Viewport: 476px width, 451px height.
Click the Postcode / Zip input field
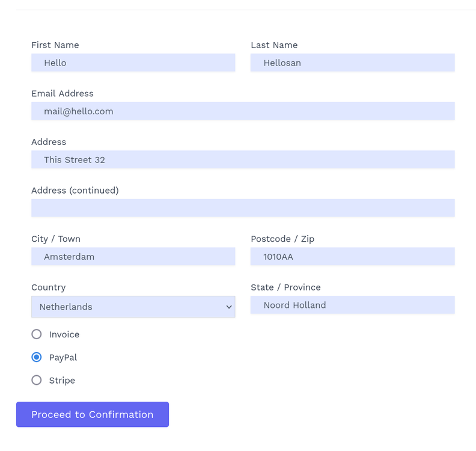point(352,257)
